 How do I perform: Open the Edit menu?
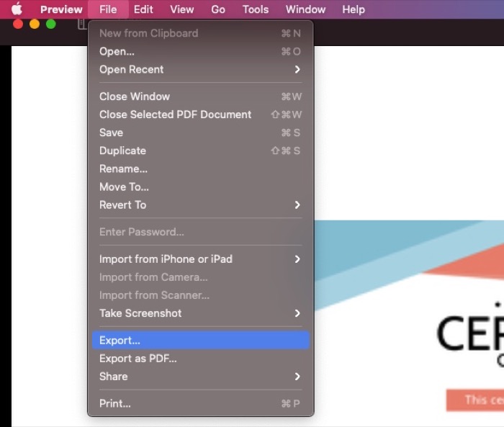coord(143,9)
